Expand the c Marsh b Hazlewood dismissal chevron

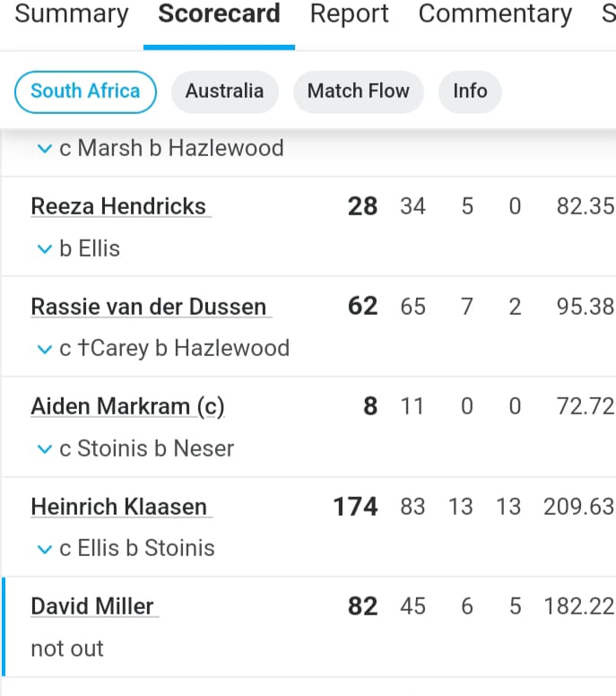[45, 148]
